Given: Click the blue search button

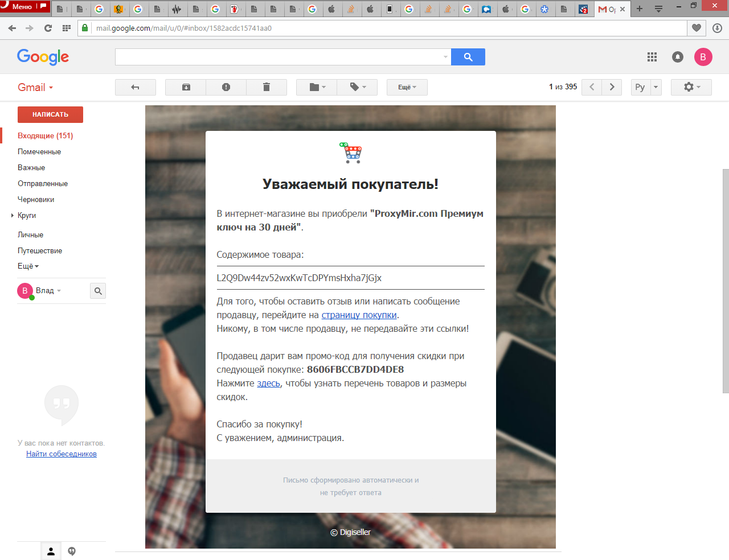Looking at the screenshot, I should 468,57.
